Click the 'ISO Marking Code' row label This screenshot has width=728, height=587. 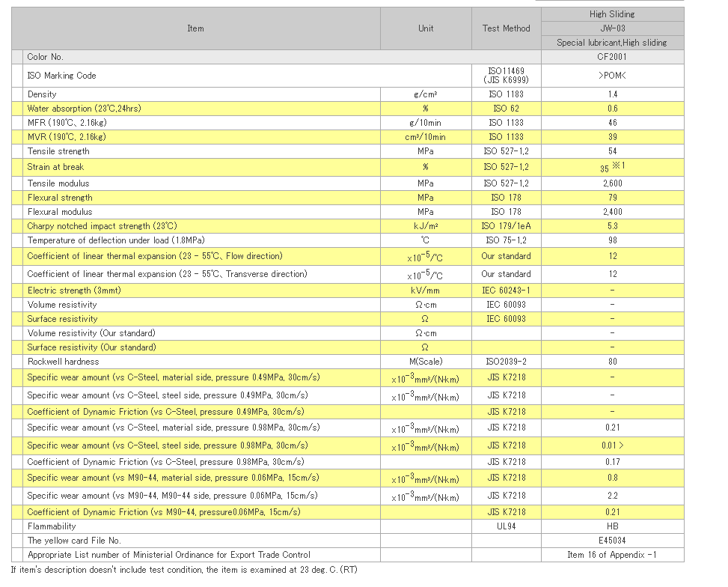coord(62,76)
